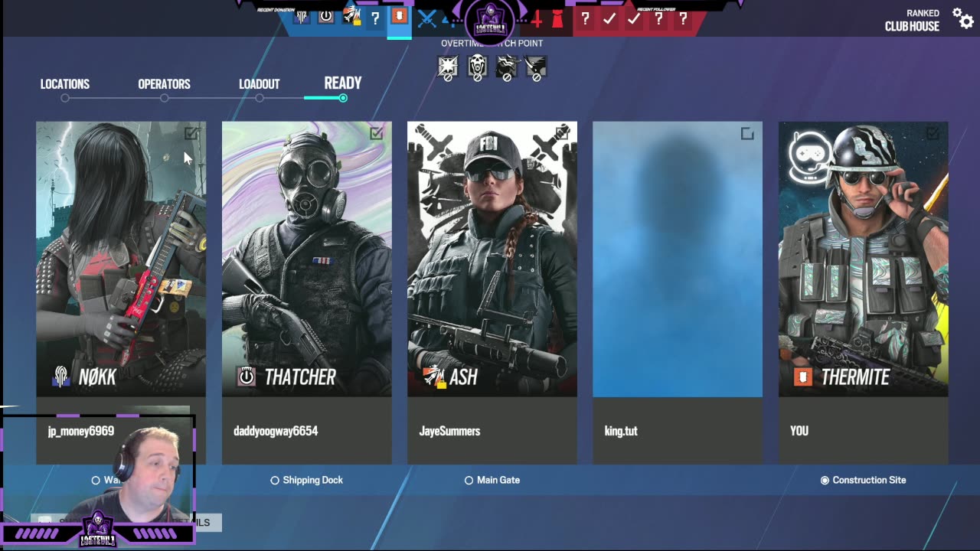The height and width of the screenshot is (551, 980).
Task: Toggle the ready checkbox on Ash's card
Action: click(x=563, y=134)
